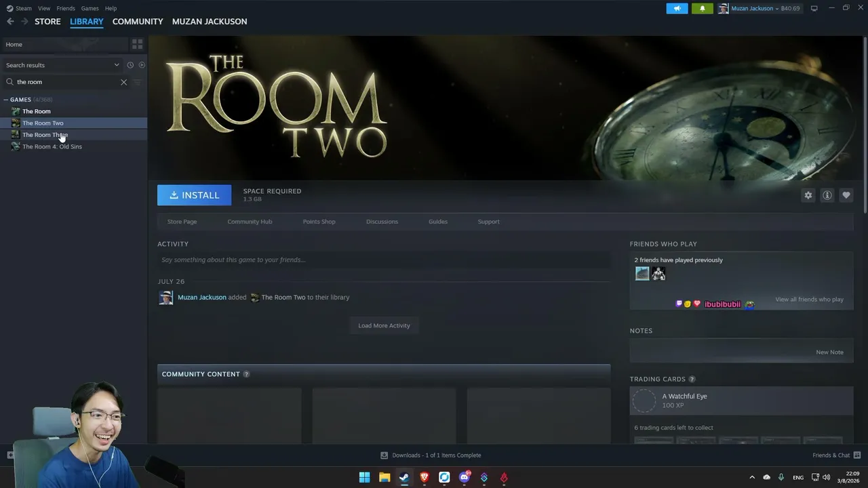Open Muzan Jackson activity profile link

(x=202, y=298)
